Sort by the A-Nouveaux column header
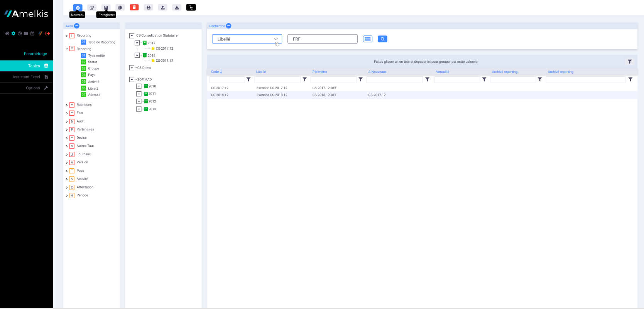Viewport: 644px width, 309px height. tap(377, 72)
